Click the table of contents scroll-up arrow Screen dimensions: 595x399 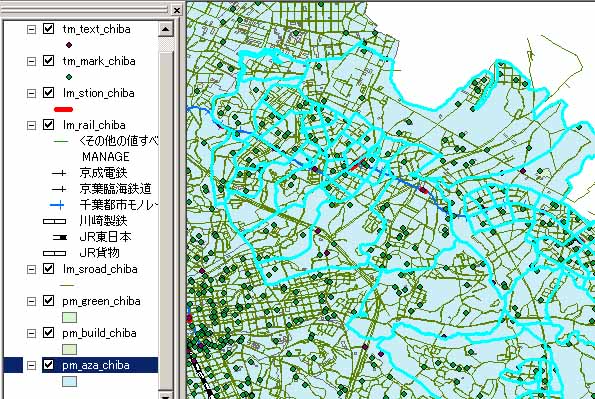pos(166,29)
